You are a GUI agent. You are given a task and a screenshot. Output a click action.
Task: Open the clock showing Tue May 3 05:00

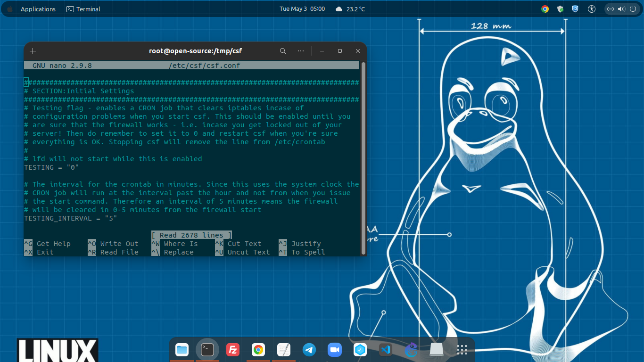click(x=302, y=9)
